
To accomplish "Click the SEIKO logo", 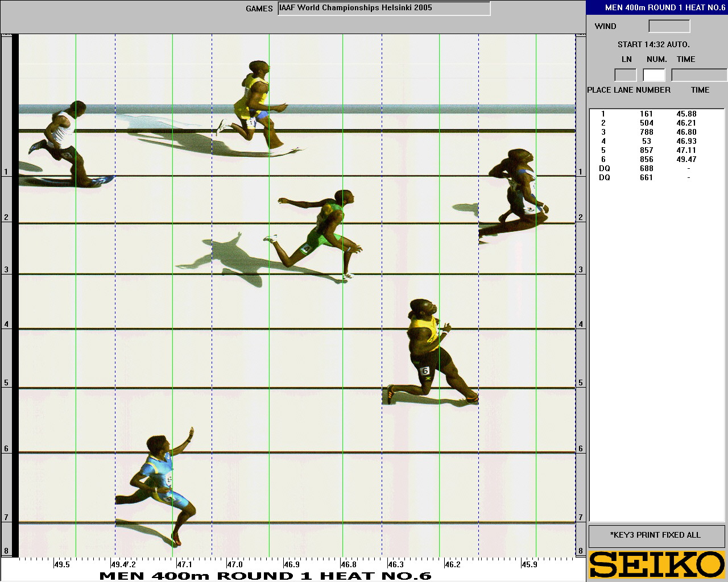I will (x=657, y=565).
